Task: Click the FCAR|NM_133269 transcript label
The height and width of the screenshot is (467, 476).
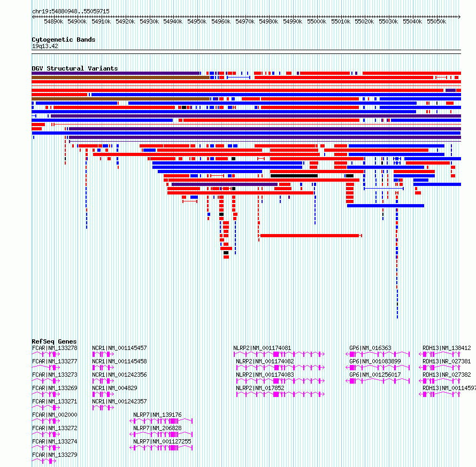Action: [55, 388]
